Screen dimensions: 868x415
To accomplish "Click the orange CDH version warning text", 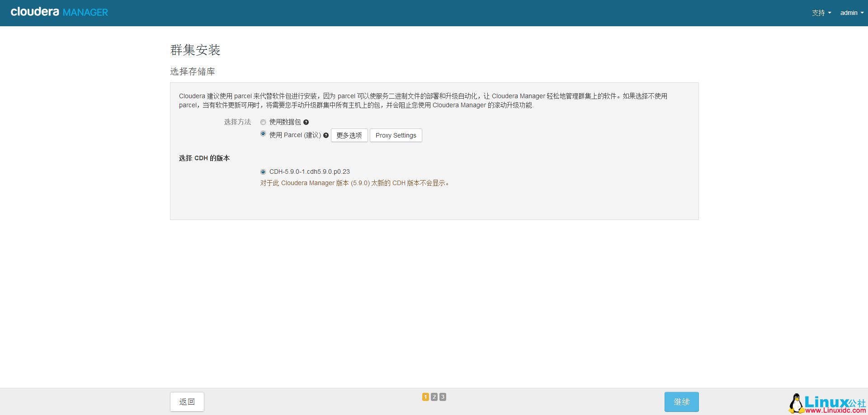I will coord(355,183).
